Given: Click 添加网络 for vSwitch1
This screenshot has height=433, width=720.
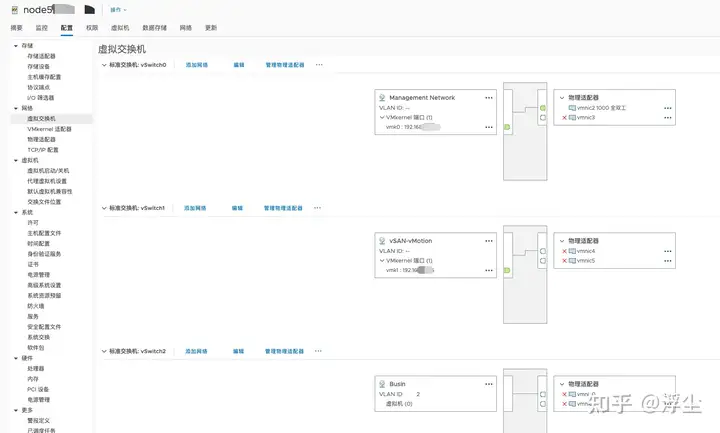Looking at the screenshot, I should click(195, 208).
